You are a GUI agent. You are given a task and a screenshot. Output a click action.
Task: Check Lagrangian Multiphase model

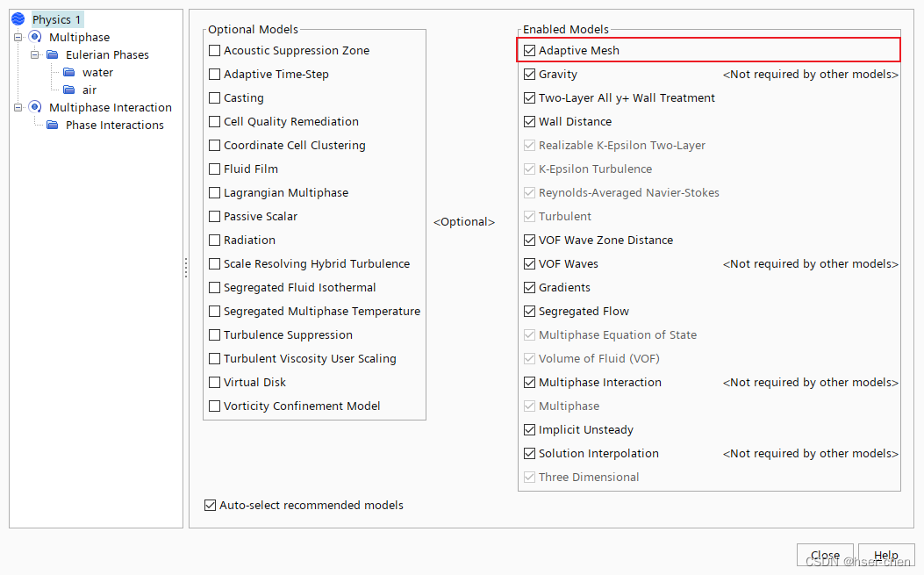point(214,193)
